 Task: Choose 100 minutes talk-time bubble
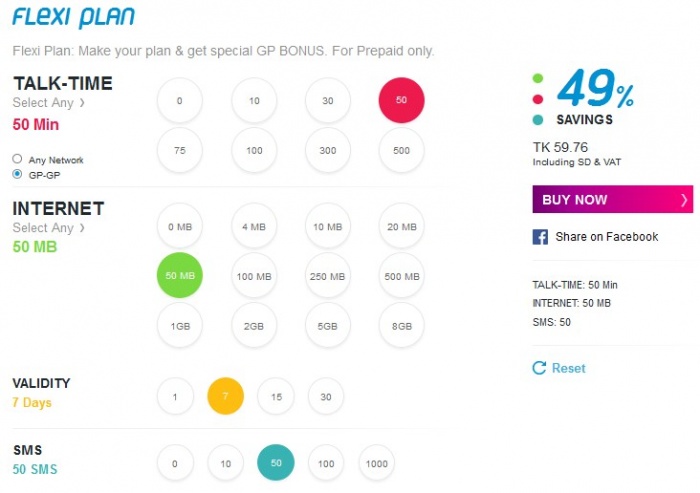click(x=254, y=150)
